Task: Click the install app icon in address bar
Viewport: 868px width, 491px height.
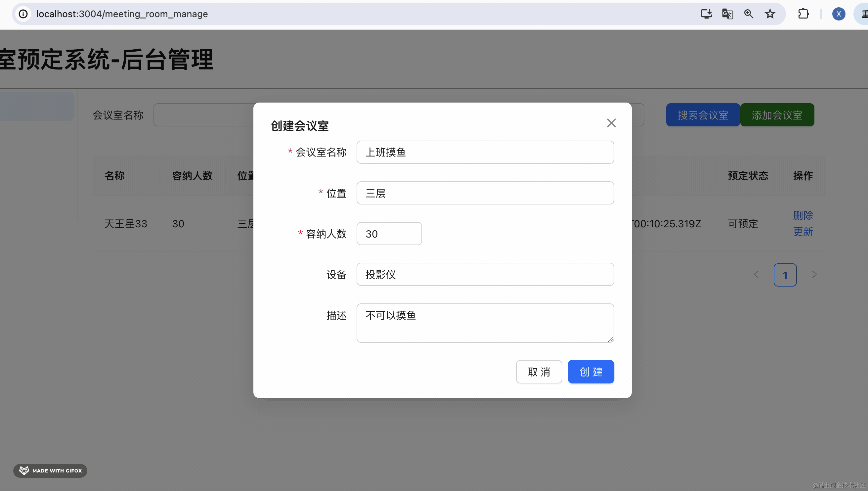Action: coord(706,14)
